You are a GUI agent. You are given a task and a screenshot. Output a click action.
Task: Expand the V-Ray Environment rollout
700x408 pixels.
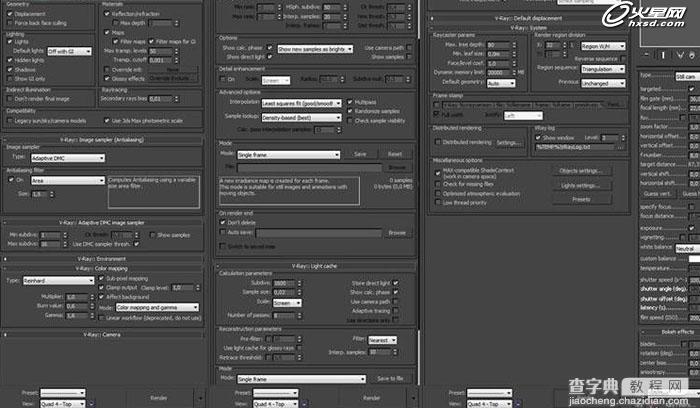click(x=102, y=259)
